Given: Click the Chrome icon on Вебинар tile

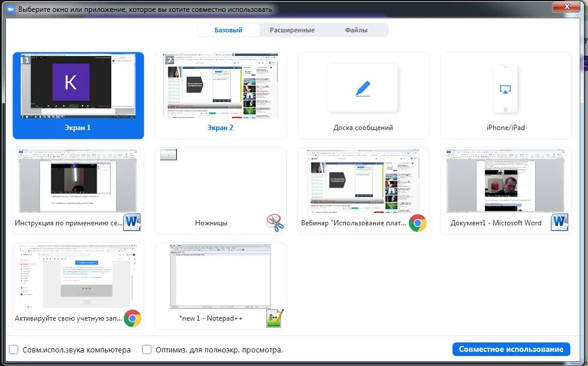Looking at the screenshot, I should click(417, 223).
